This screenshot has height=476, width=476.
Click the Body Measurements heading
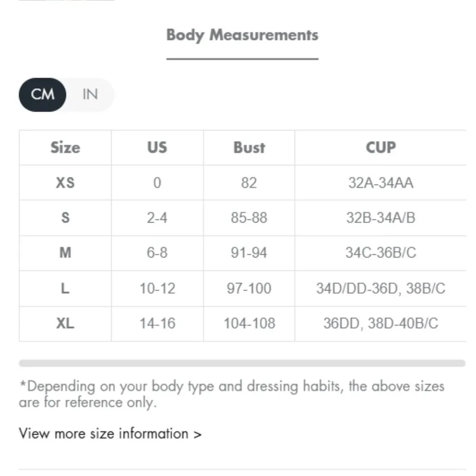(242, 35)
